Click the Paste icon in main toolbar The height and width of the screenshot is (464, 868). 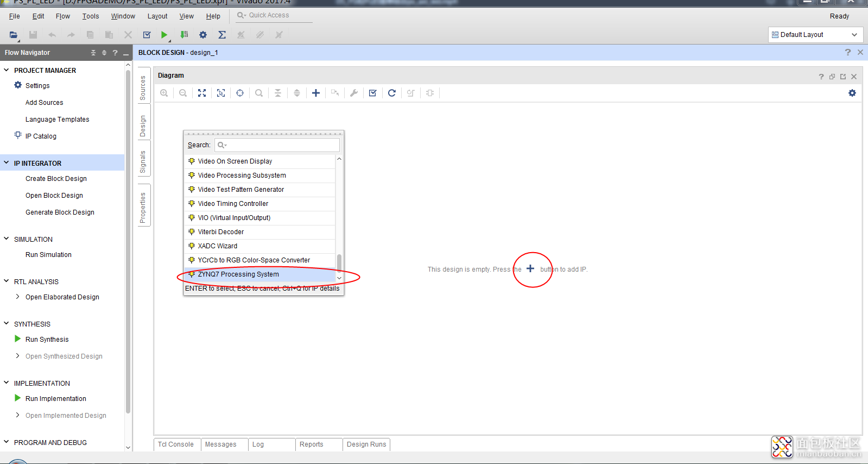109,35
